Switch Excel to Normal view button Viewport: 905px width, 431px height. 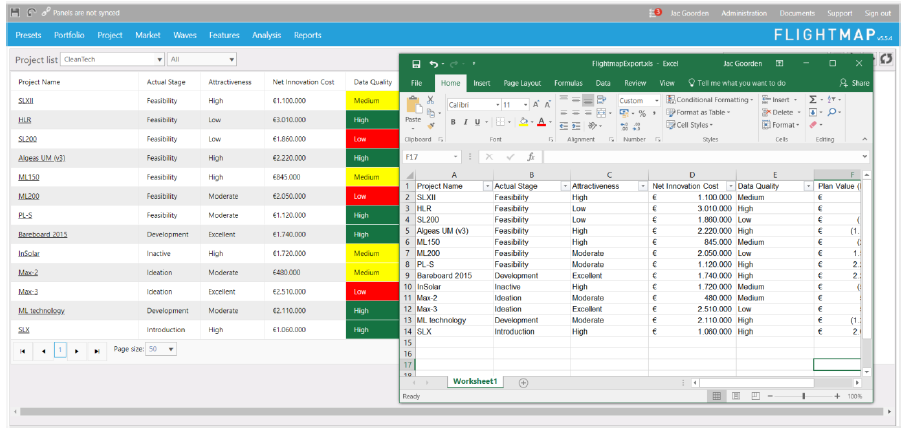click(x=716, y=396)
